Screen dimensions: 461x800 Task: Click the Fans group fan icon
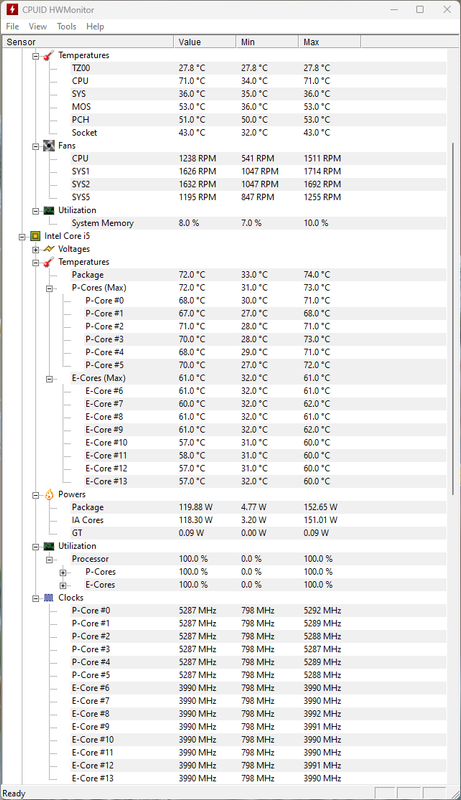click(49, 146)
